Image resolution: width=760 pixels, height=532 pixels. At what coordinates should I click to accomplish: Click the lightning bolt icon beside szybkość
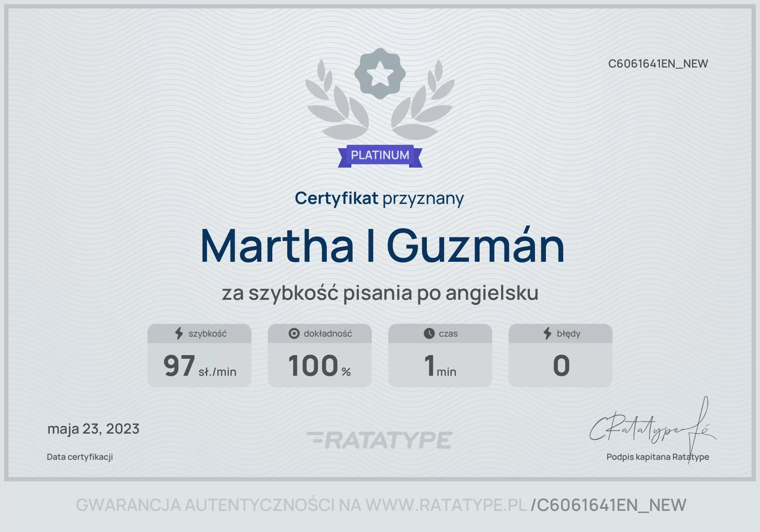pyautogui.click(x=179, y=333)
